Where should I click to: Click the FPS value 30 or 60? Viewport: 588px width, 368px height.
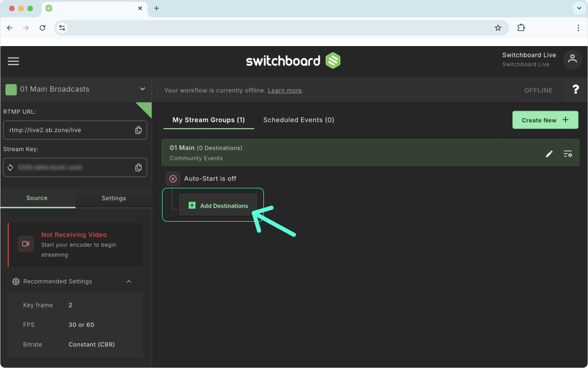[x=81, y=325]
